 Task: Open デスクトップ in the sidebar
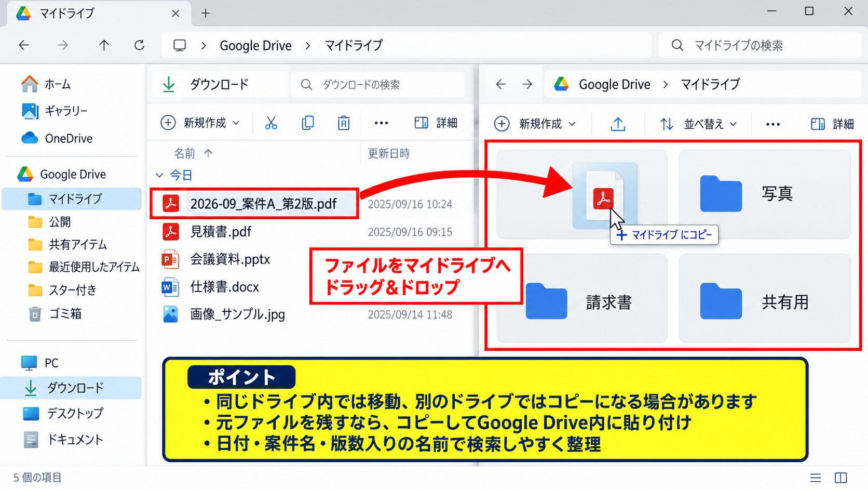pos(63,413)
